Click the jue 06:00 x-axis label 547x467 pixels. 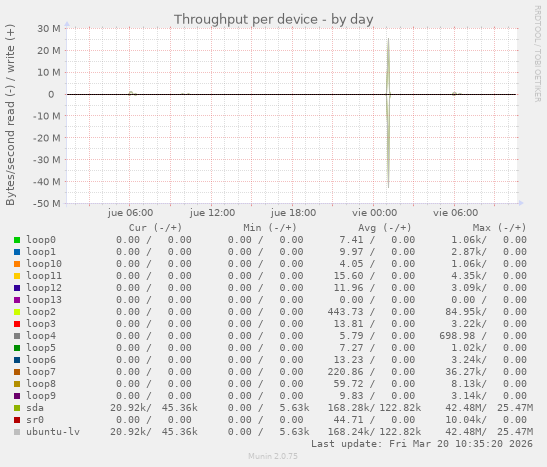point(130,213)
